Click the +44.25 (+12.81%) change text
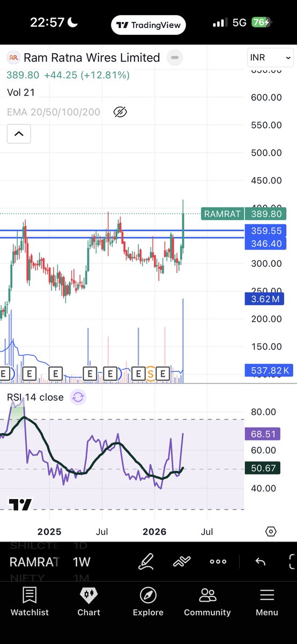 [87, 76]
